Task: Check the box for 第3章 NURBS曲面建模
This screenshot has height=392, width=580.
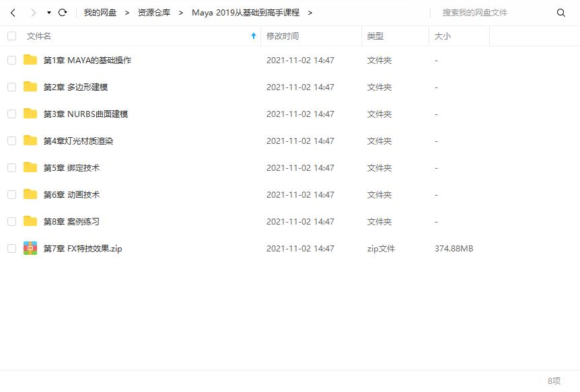Action: [x=12, y=114]
